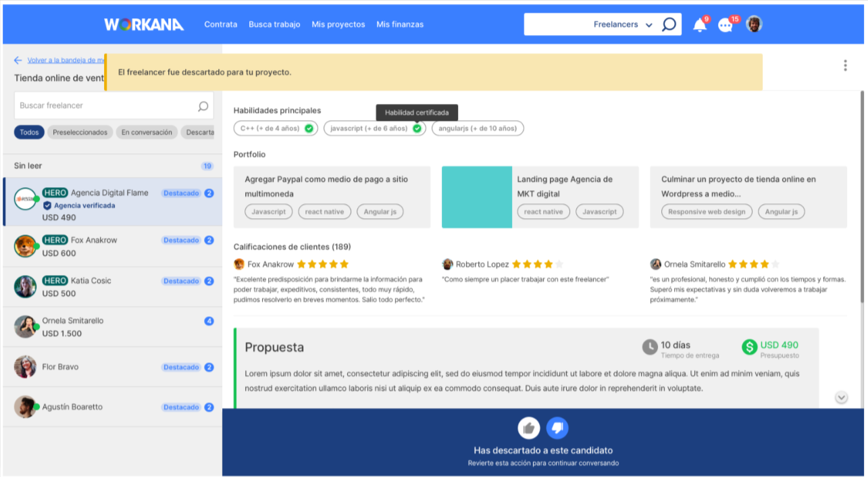The image size is (868, 477).
Task: Open the Agregar Paypal portfolio card
Action: [x=332, y=197]
